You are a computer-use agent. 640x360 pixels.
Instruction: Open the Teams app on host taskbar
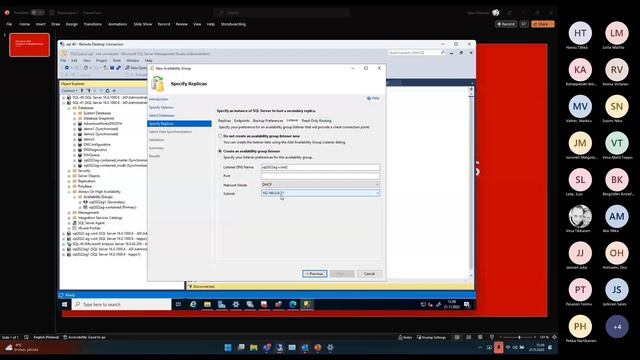pyautogui.click(x=267, y=348)
